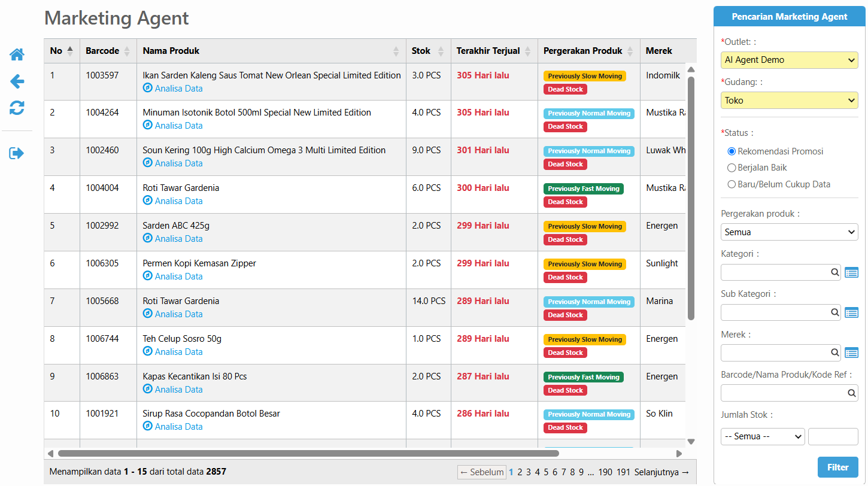
Task: Expand the Gudang dropdown showing Toko
Action: tap(789, 101)
